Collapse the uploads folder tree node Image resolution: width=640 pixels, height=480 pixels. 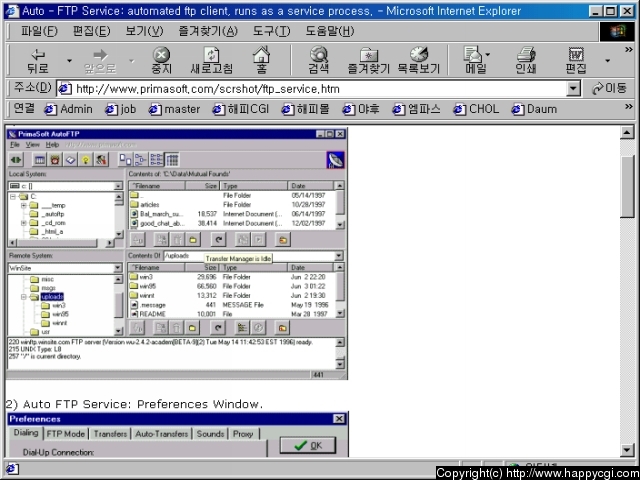pyautogui.click(x=24, y=297)
